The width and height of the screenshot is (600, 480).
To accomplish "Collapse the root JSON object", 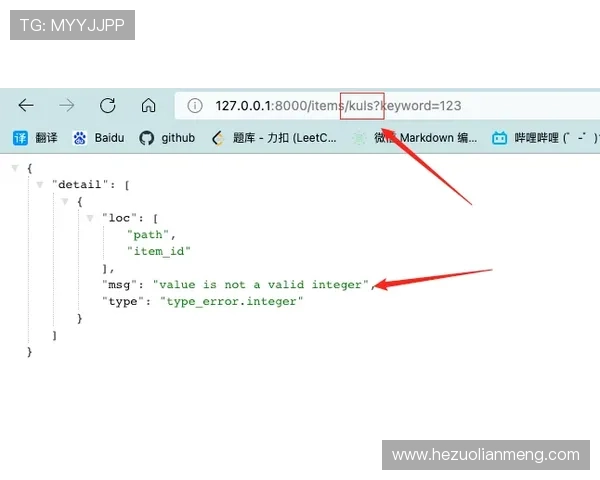I will pyautogui.click(x=15, y=167).
